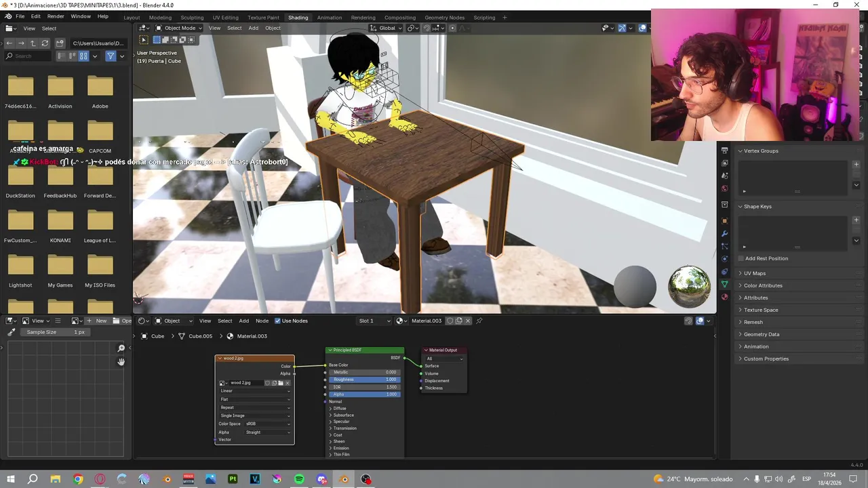
Task: Enable Add Rest Position checkbox
Action: coord(741,258)
